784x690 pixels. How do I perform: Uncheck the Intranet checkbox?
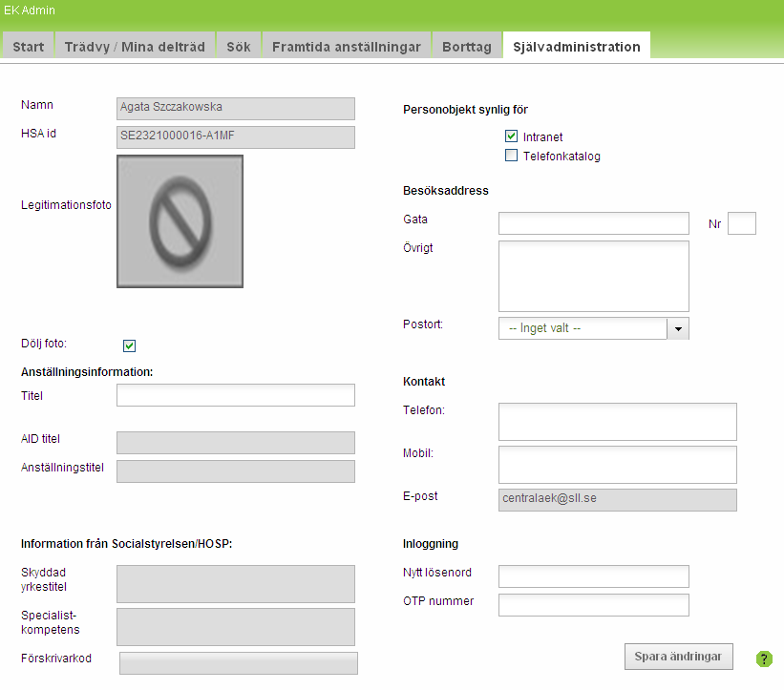(511, 136)
